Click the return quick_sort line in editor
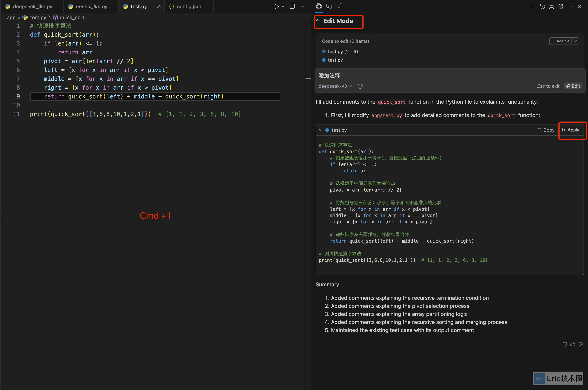The image size is (588, 390). pyautogui.click(x=134, y=97)
